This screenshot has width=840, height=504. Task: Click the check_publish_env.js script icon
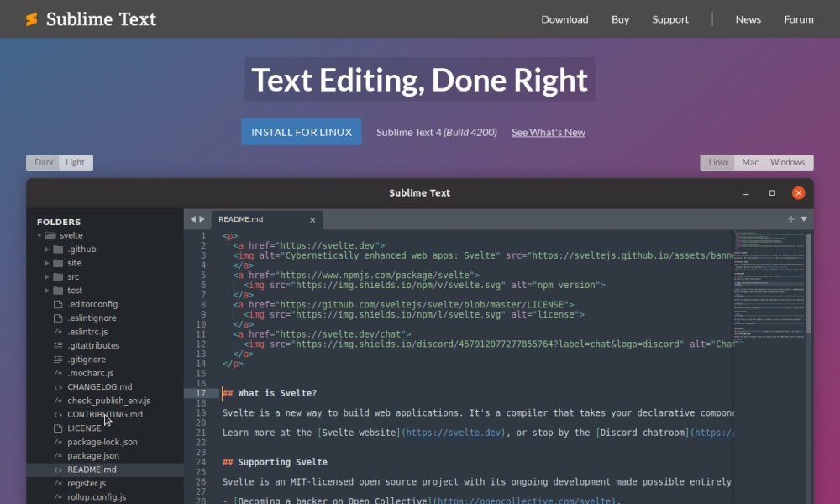[58, 401]
